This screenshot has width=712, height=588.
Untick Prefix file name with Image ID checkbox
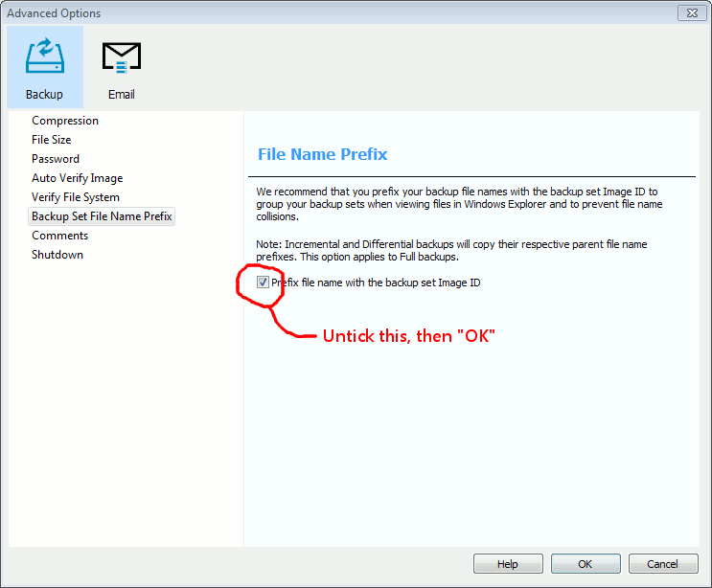pyautogui.click(x=263, y=283)
